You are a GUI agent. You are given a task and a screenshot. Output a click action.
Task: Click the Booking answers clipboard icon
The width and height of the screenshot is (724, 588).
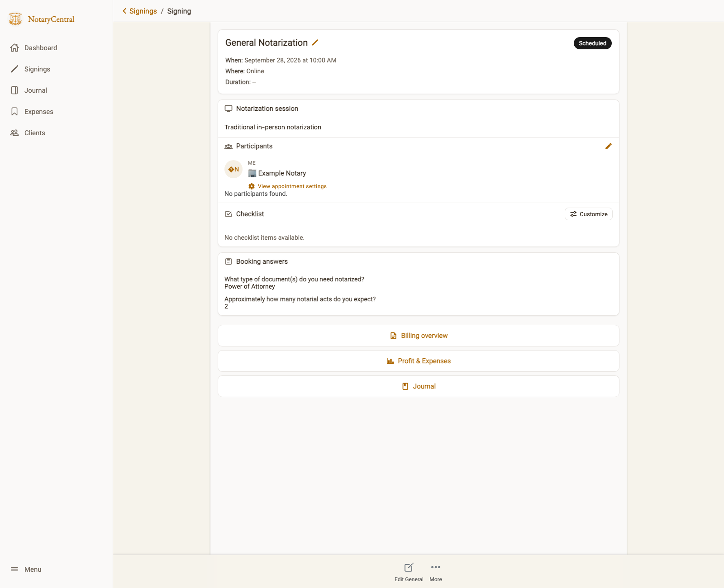tap(229, 261)
